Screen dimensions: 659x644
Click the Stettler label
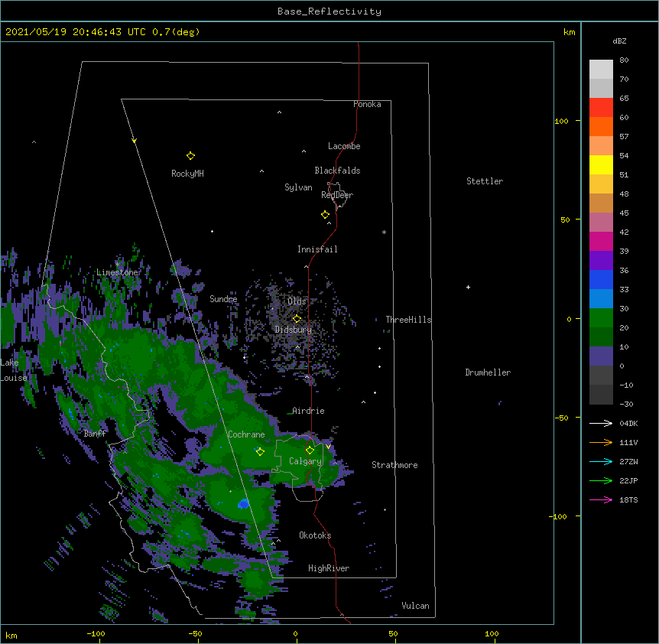[x=485, y=181]
